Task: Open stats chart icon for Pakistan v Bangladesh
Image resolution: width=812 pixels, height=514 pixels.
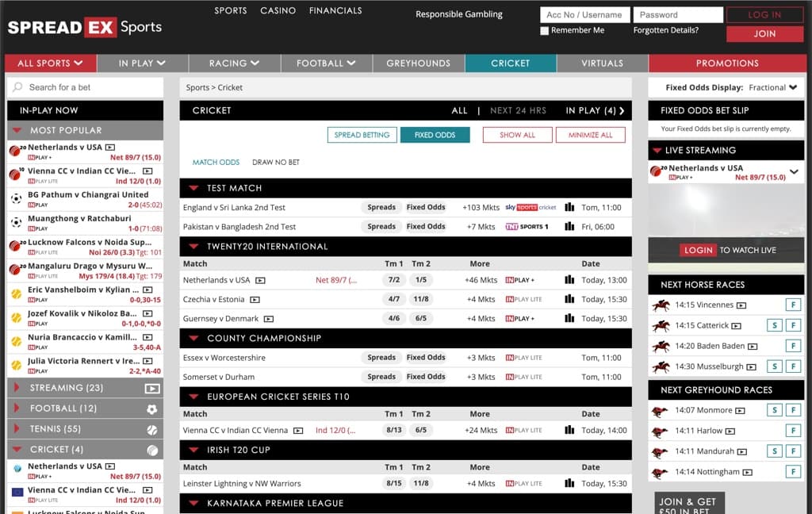Action: (569, 226)
